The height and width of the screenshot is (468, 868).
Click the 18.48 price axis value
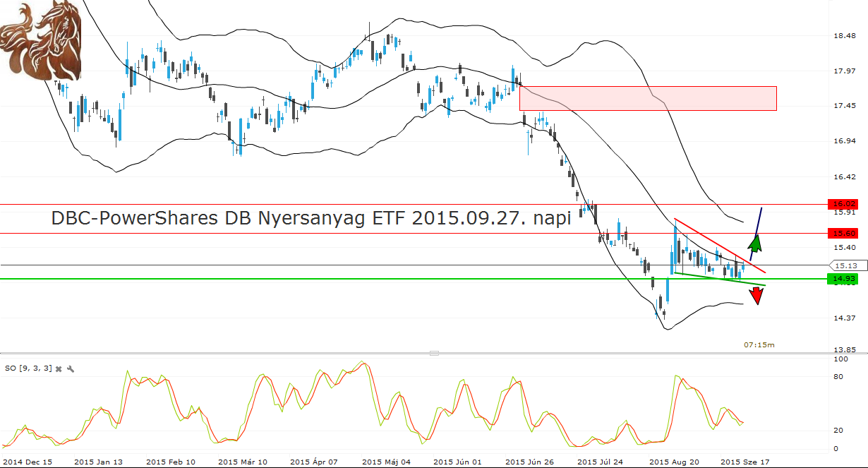click(845, 35)
